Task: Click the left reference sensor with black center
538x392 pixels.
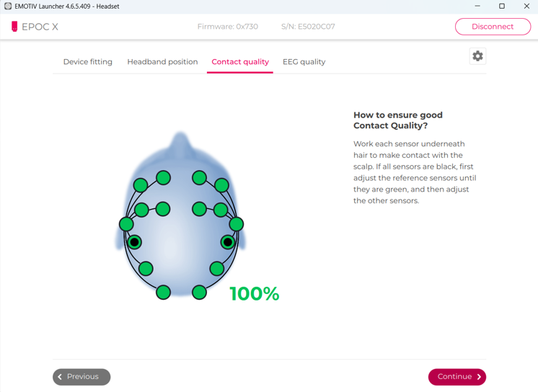Action: [134, 242]
